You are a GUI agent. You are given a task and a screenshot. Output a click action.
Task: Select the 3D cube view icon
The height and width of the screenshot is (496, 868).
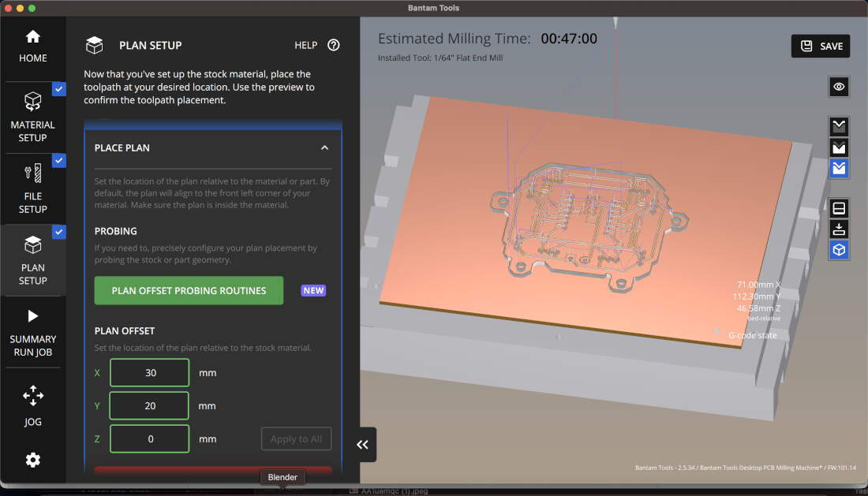[840, 250]
